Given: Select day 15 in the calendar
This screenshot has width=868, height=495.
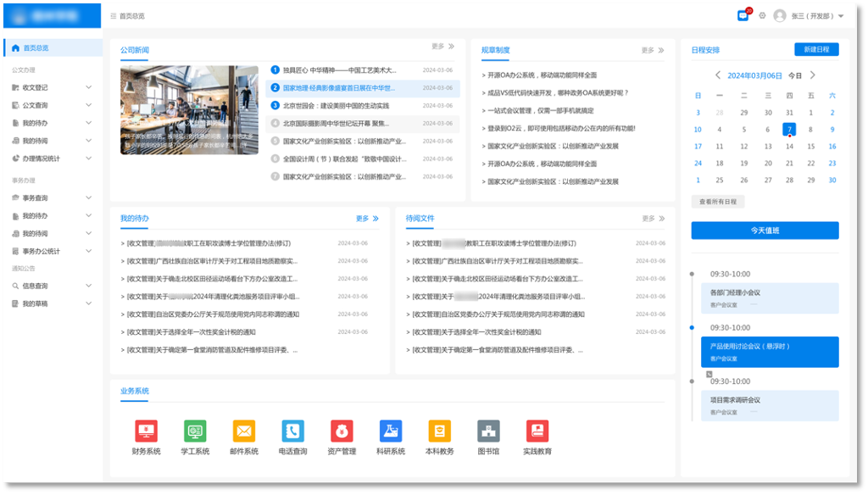Looking at the screenshot, I should click(x=810, y=146).
